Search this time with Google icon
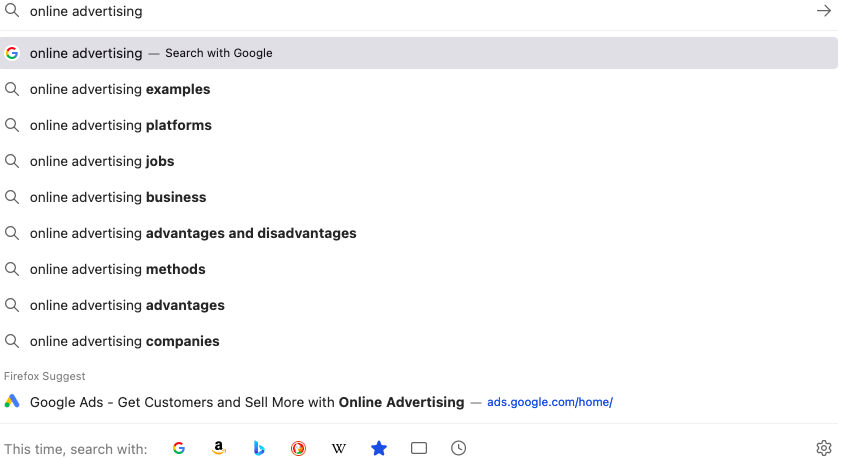The width and height of the screenshot is (843, 459). tap(179, 448)
